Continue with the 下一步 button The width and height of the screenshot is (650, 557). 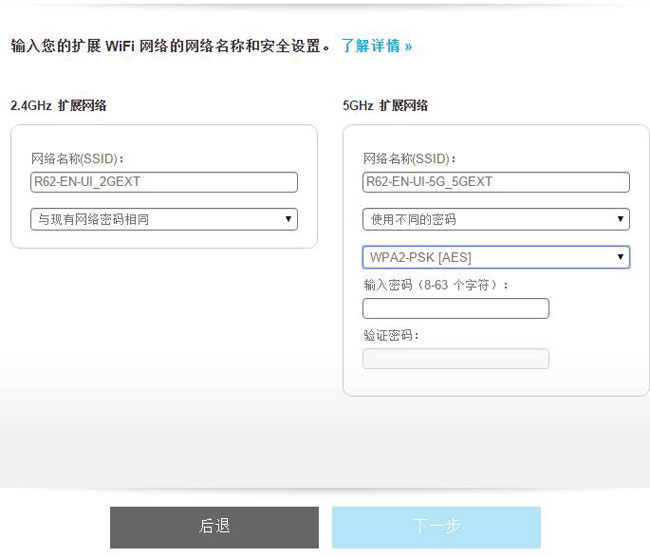(x=436, y=527)
